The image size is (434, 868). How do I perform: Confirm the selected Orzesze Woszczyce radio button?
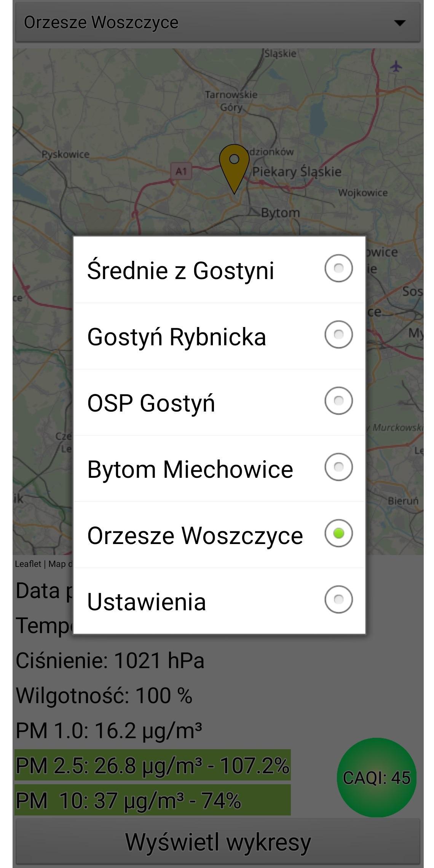pyautogui.click(x=338, y=534)
